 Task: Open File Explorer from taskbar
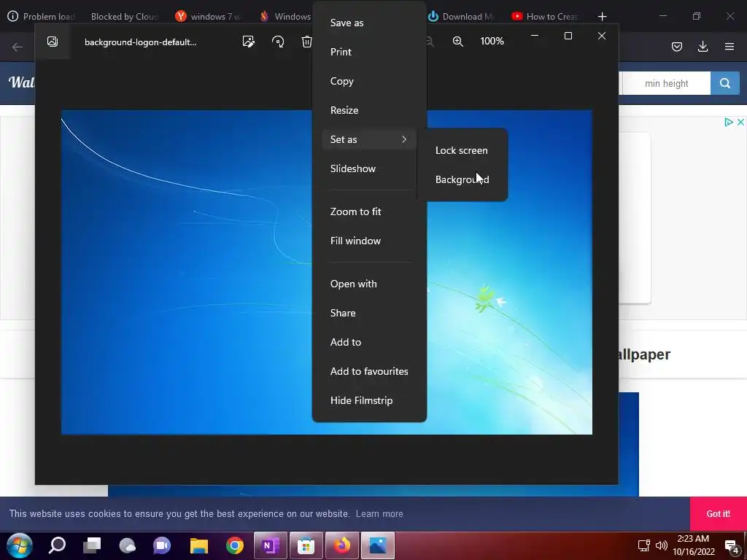point(199,545)
